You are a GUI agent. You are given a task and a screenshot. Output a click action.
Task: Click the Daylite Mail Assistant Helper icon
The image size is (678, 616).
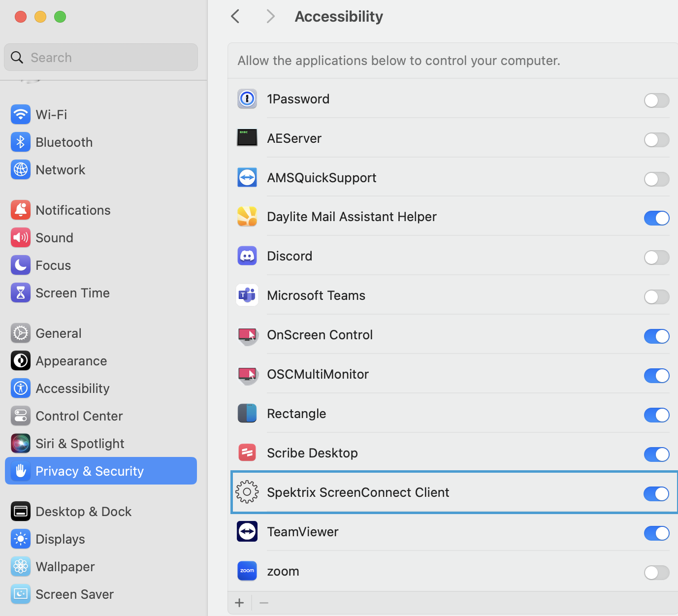pos(247,217)
